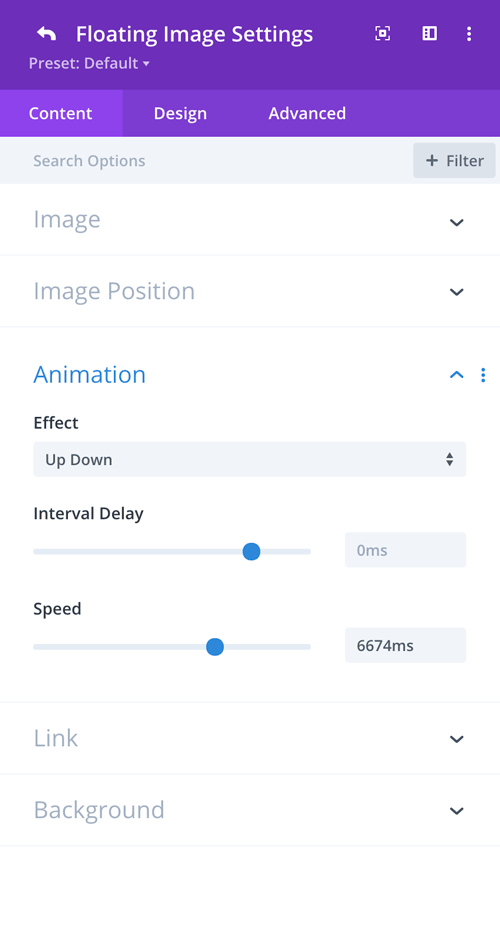Screen dimensions: 500x952
Task: Click the Interval Delay 0ms input field
Action: pos(405,550)
